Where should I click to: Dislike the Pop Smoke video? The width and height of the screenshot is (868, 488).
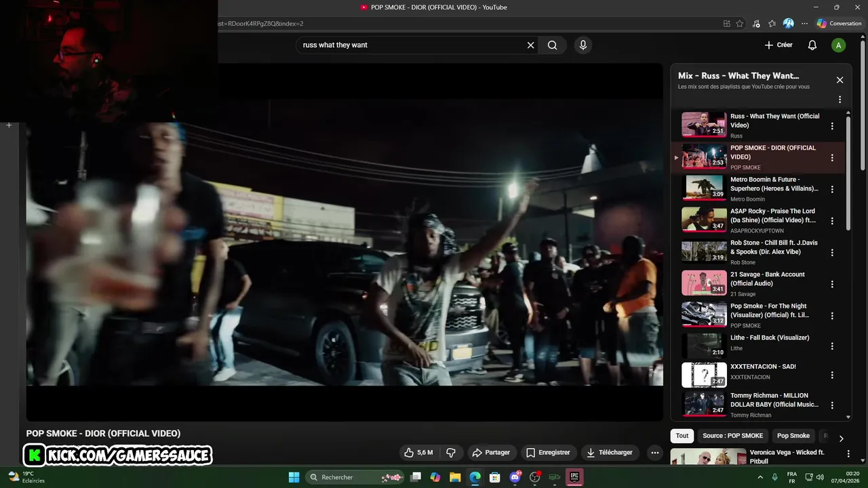[x=451, y=452]
